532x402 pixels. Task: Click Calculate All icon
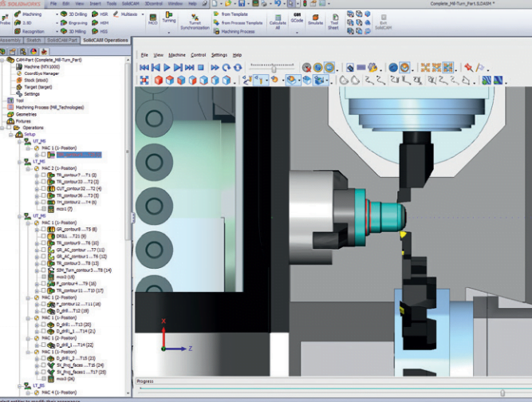click(278, 18)
